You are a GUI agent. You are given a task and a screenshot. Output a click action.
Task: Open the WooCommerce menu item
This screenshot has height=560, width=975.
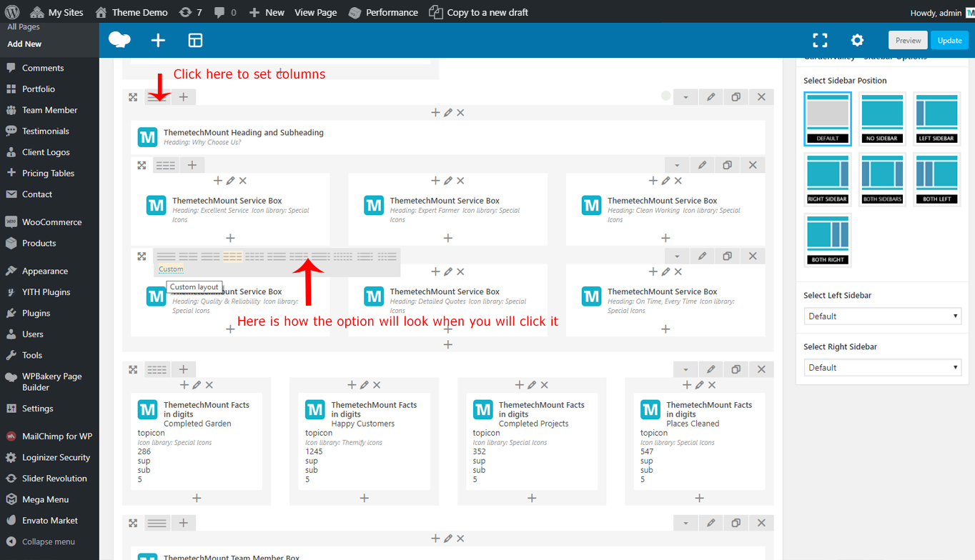pos(51,222)
